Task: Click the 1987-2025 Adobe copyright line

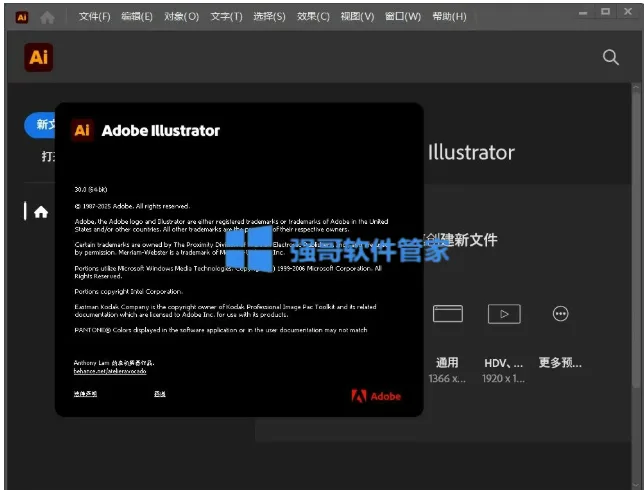Action: [132, 206]
